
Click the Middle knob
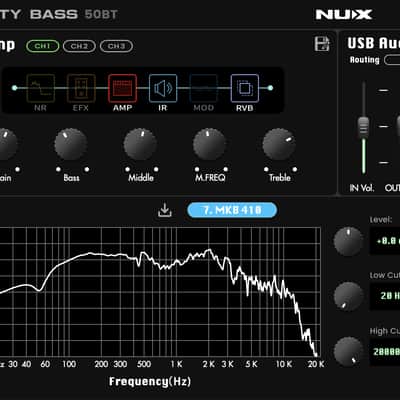(140, 144)
